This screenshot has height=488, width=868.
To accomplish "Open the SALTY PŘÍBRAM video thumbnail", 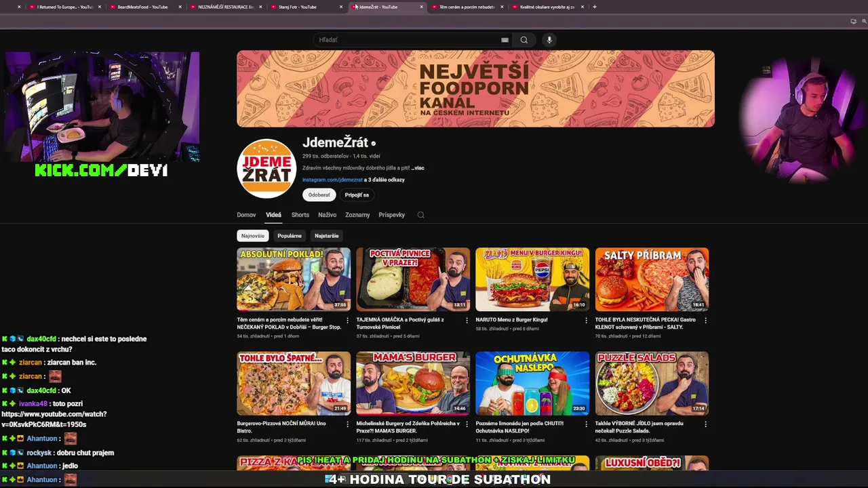I will coord(652,279).
